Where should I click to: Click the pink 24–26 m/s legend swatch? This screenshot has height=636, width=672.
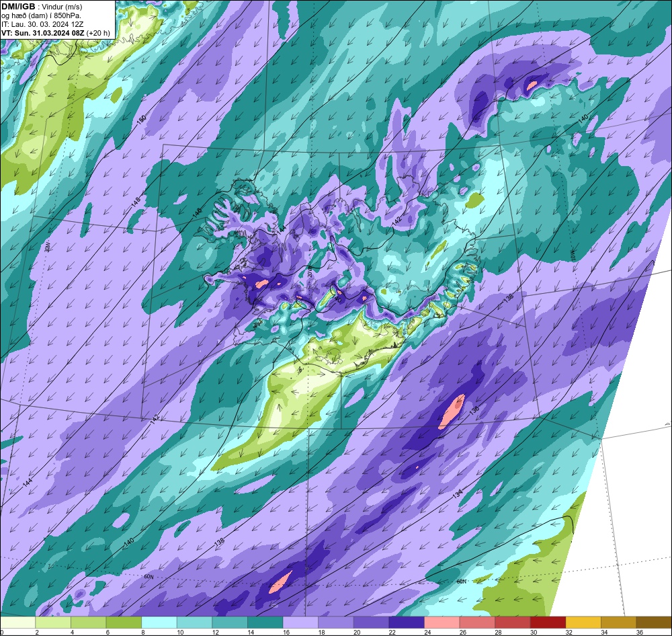[442, 623]
